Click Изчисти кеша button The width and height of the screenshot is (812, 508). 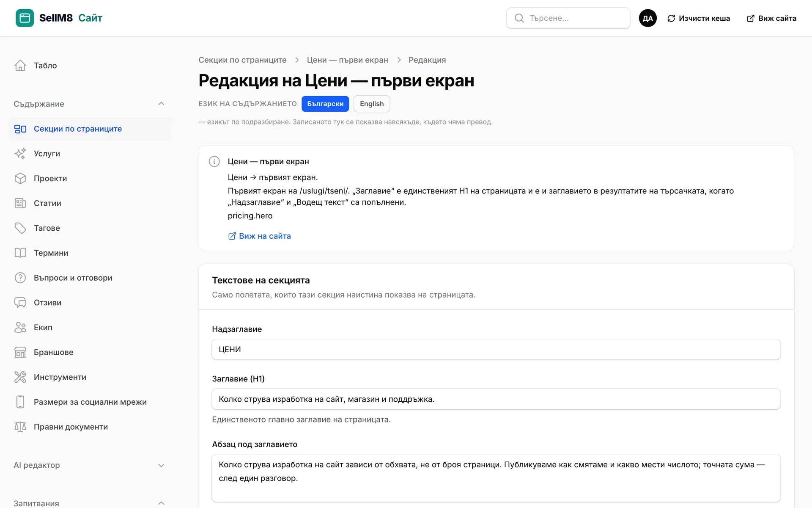699,18
